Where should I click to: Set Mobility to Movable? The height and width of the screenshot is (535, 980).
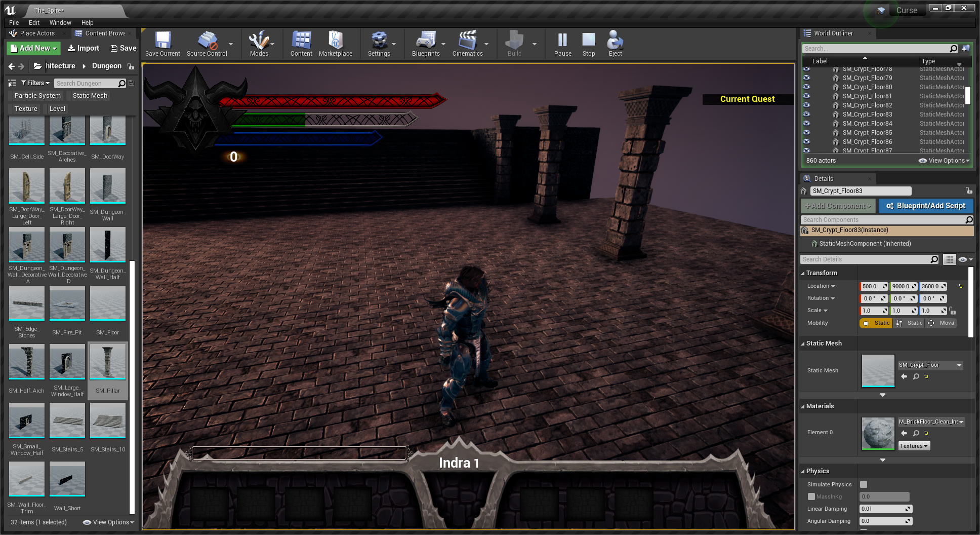[942, 323]
